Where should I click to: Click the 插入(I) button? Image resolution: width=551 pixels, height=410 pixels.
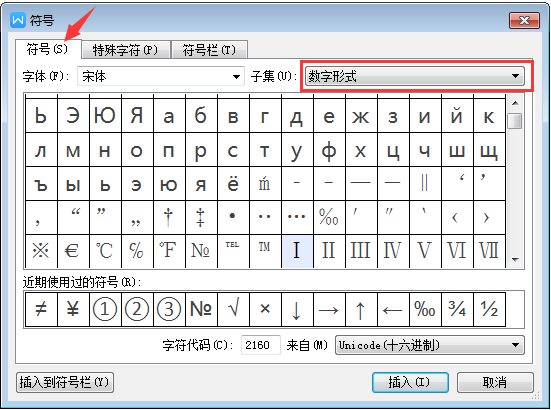pos(410,382)
